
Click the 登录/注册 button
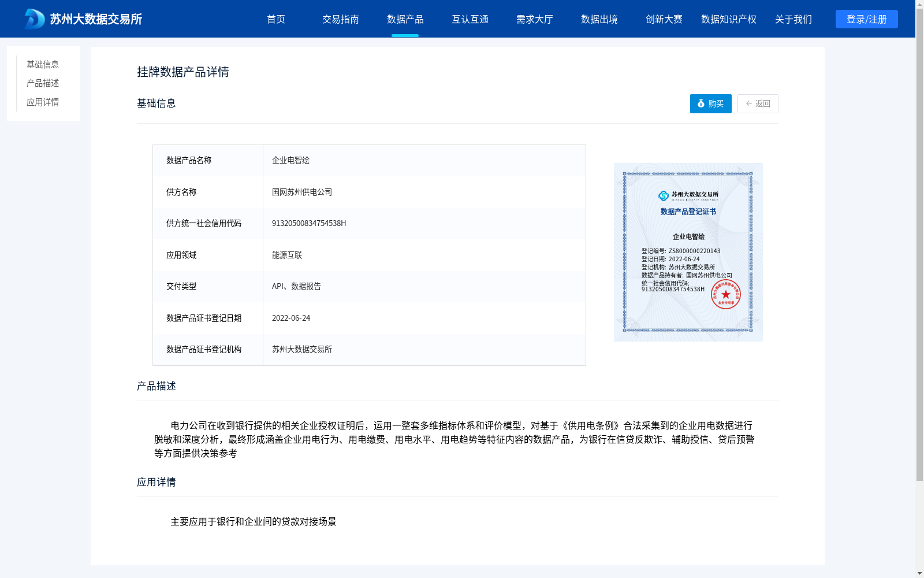coord(867,19)
